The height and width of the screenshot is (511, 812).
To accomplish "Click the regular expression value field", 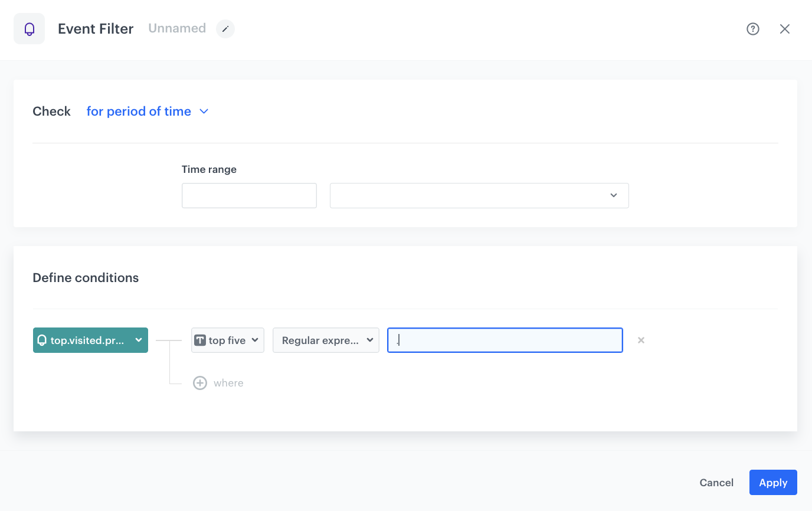I will tap(505, 340).
